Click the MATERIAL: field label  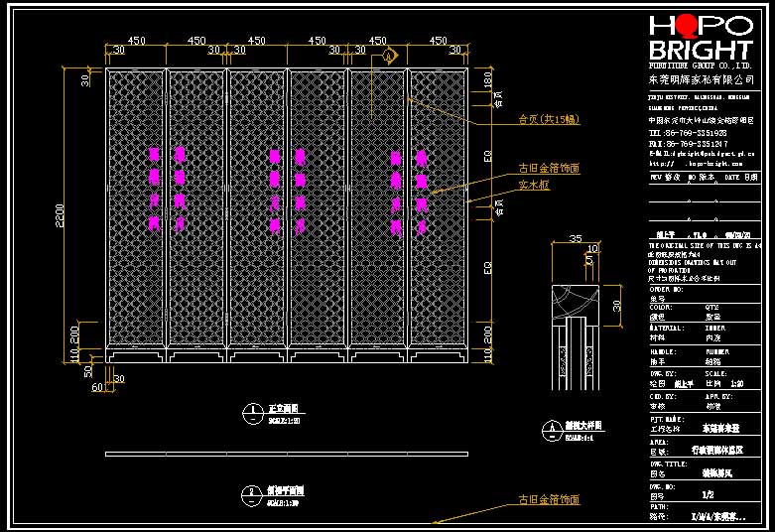(667, 328)
